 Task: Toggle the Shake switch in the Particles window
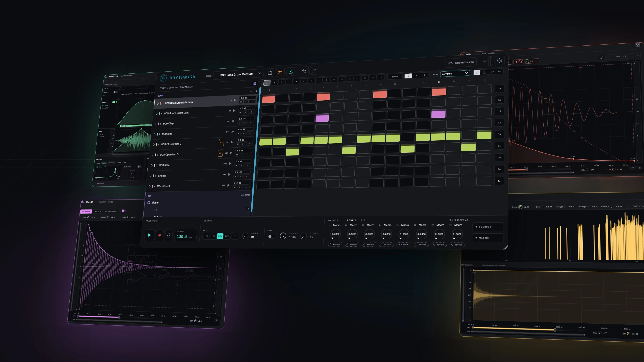[115, 102]
